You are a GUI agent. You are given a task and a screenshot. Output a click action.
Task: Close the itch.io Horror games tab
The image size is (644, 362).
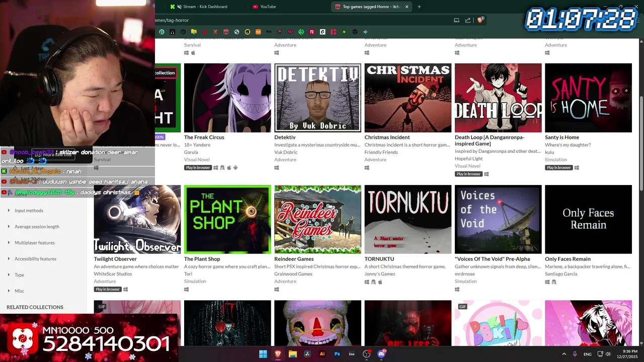(407, 7)
